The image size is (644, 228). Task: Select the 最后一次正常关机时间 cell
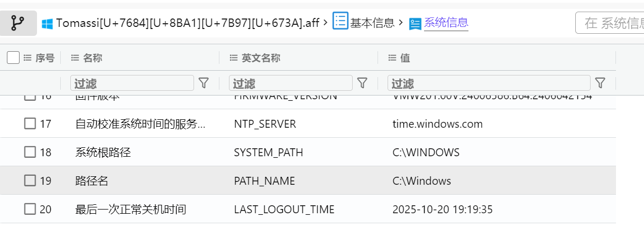131,210
